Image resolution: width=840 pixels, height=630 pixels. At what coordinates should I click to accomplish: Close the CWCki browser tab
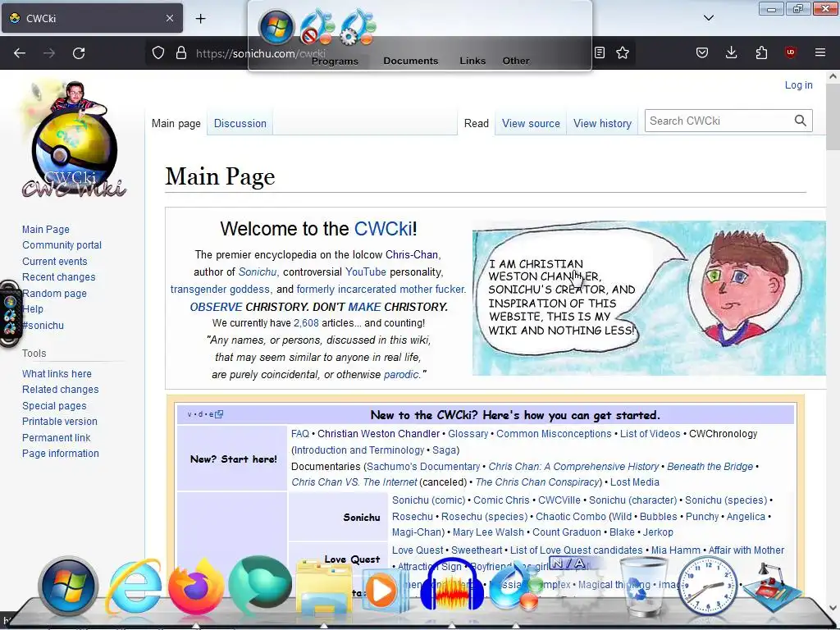(x=170, y=18)
